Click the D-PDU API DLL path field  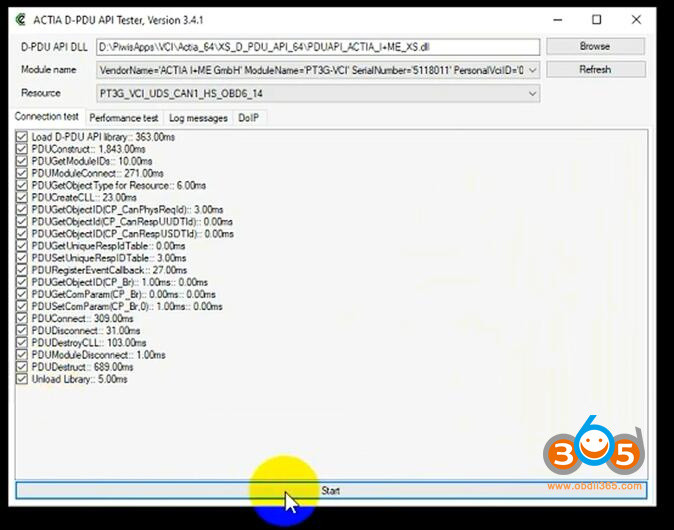coord(318,47)
